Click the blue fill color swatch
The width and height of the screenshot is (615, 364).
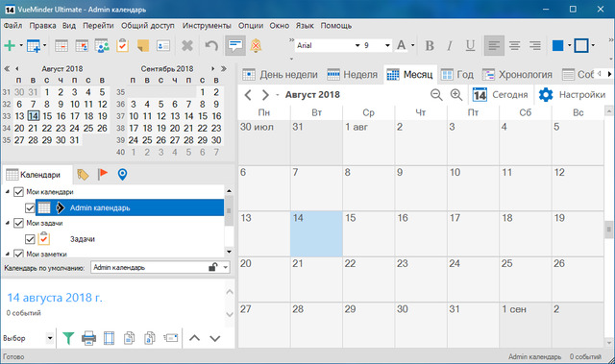click(x=557, y=45)
